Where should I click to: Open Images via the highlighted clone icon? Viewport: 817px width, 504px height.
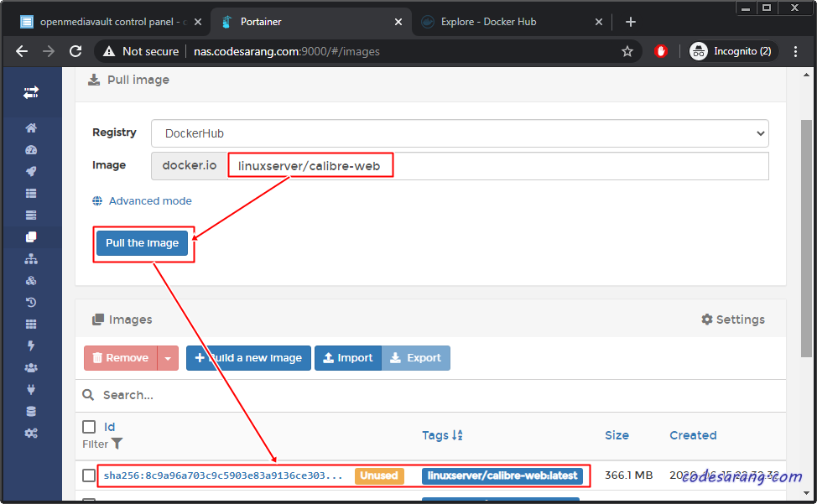click(31, 236)
